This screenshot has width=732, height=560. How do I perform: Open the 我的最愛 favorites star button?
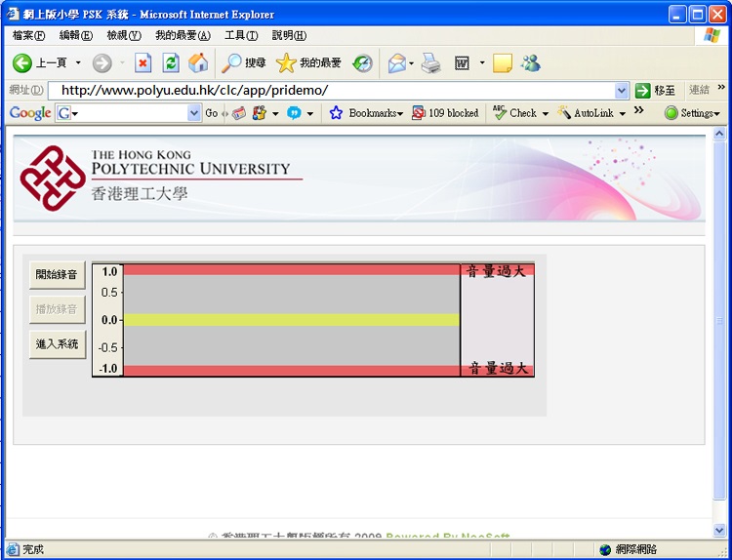[x=308, y=63]
